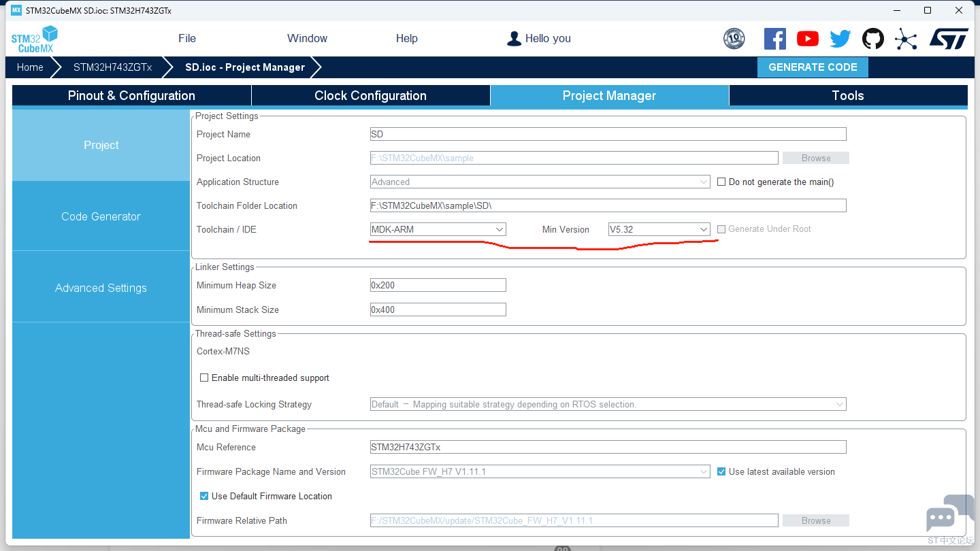
Task: Click the Firmware Relative Path field
Action: pos(574,520)
